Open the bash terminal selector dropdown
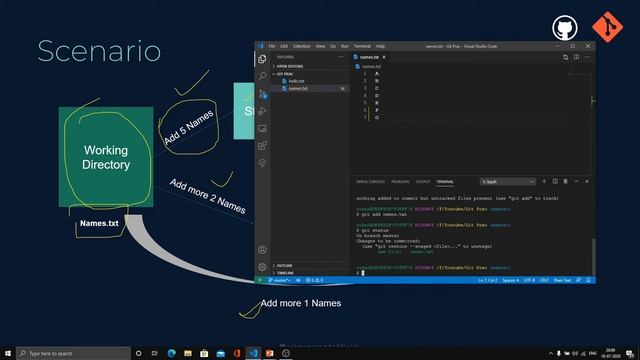This screenshot has width=640, height=360. (x=508, y=182)
